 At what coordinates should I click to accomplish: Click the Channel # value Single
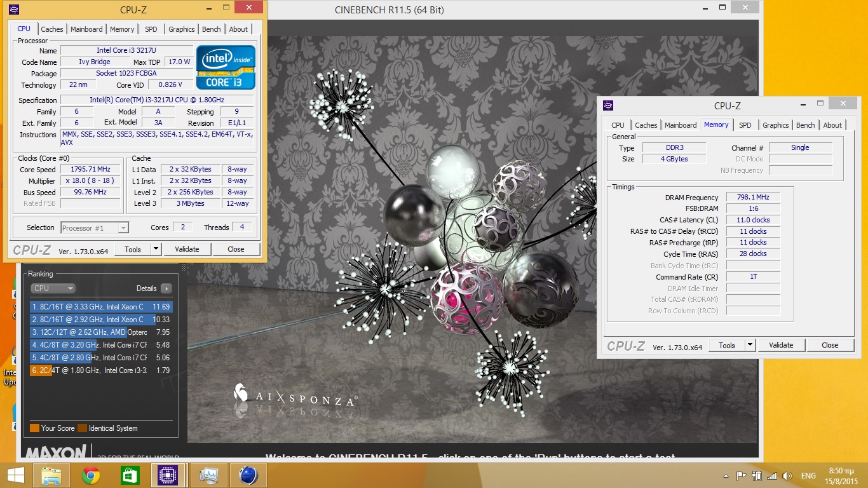[x=801, y=148]
